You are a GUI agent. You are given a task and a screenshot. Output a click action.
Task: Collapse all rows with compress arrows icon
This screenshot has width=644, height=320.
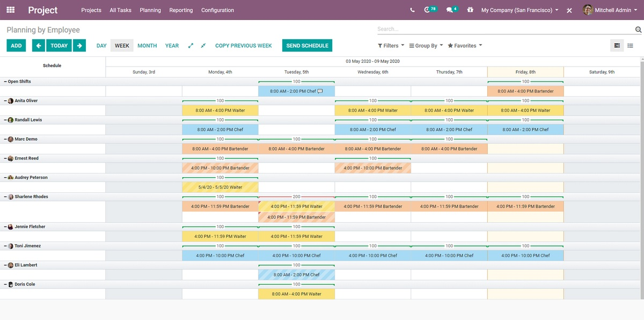point(203,46)
